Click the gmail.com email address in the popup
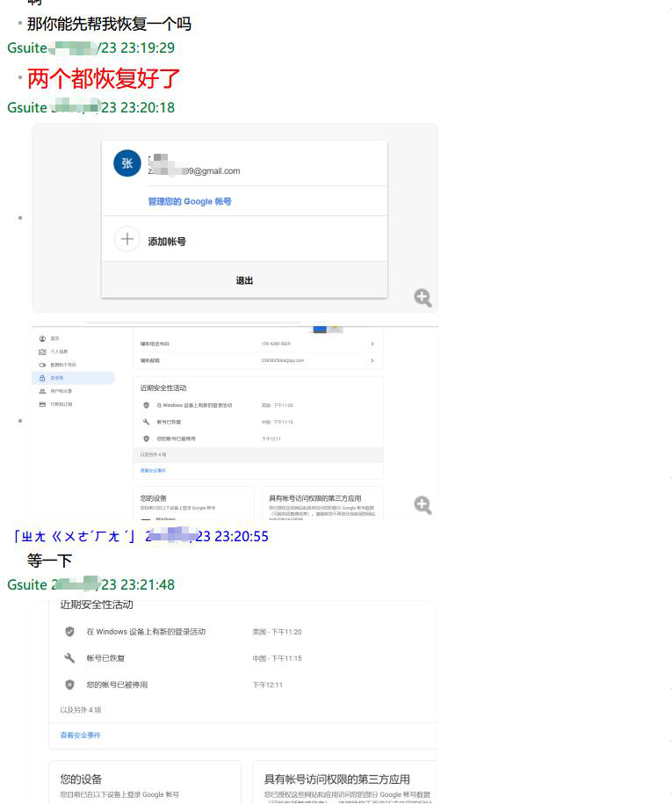 point(194,170)
